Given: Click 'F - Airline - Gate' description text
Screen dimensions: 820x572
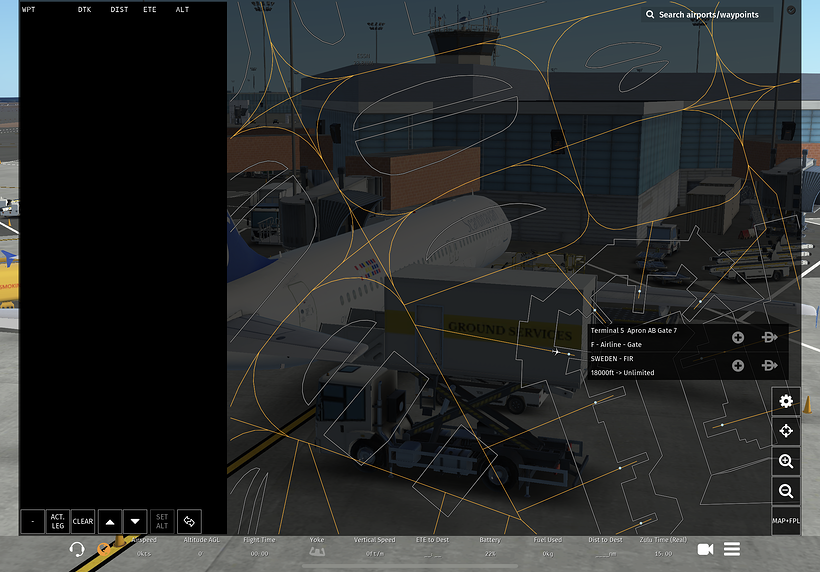Looking at the screenshot, I should click(x=616, y=345).
